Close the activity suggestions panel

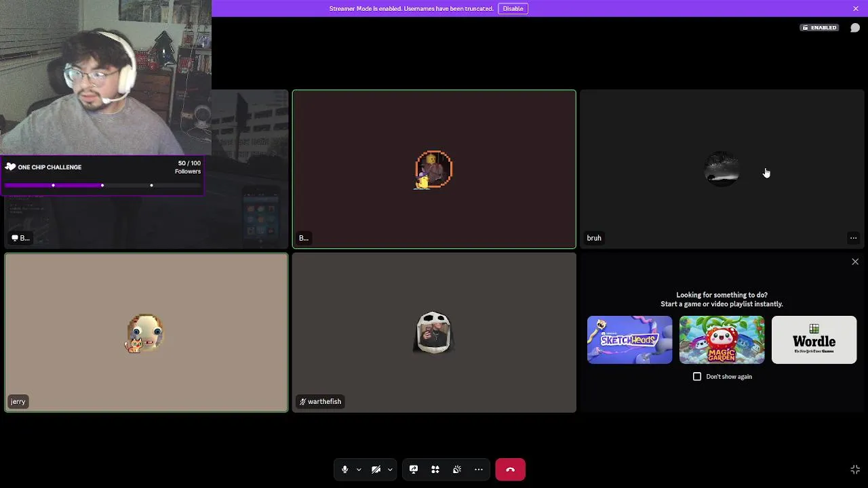[x=855, y=262]
